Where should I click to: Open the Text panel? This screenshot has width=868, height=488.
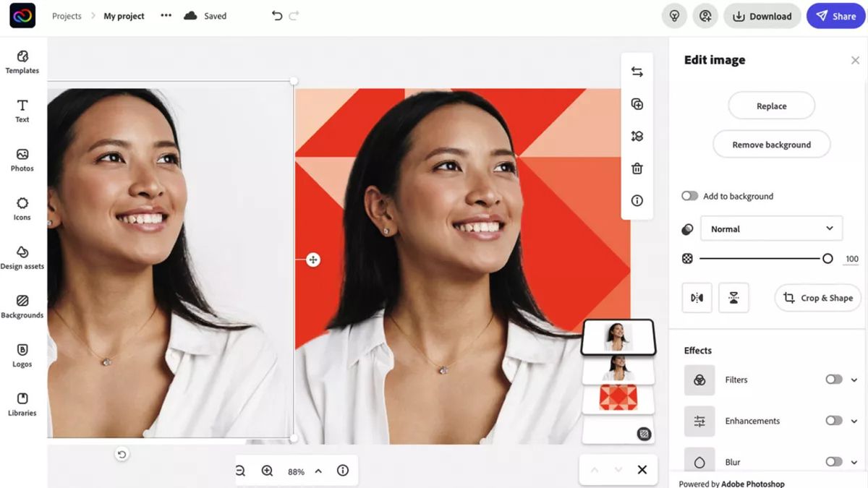(22, 110)
